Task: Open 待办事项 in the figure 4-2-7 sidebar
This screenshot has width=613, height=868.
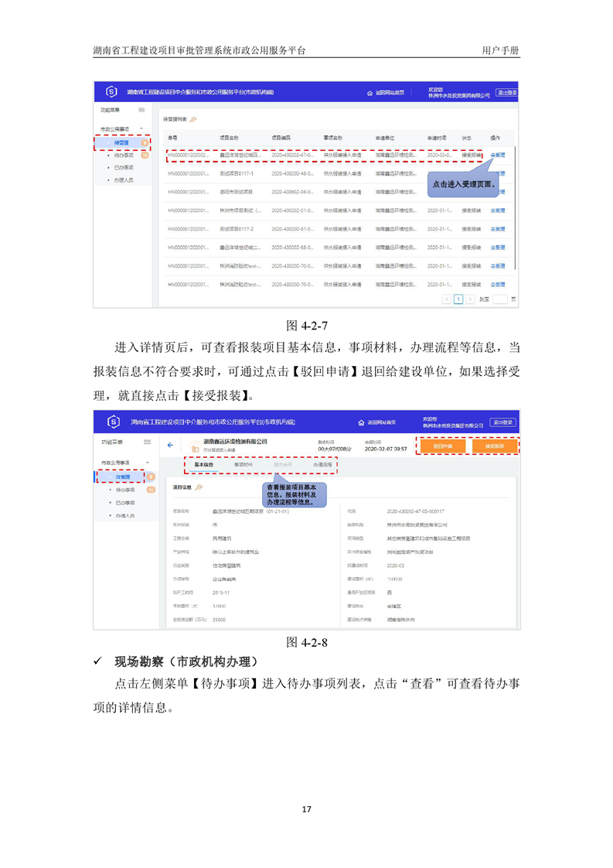Action: (124, 155)
